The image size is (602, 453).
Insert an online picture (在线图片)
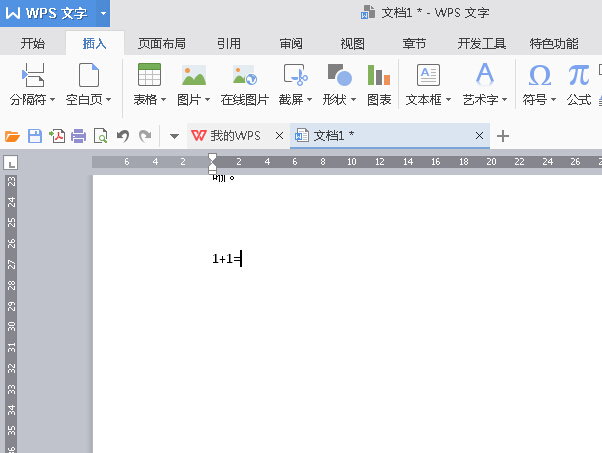click(x=244, y=77)
